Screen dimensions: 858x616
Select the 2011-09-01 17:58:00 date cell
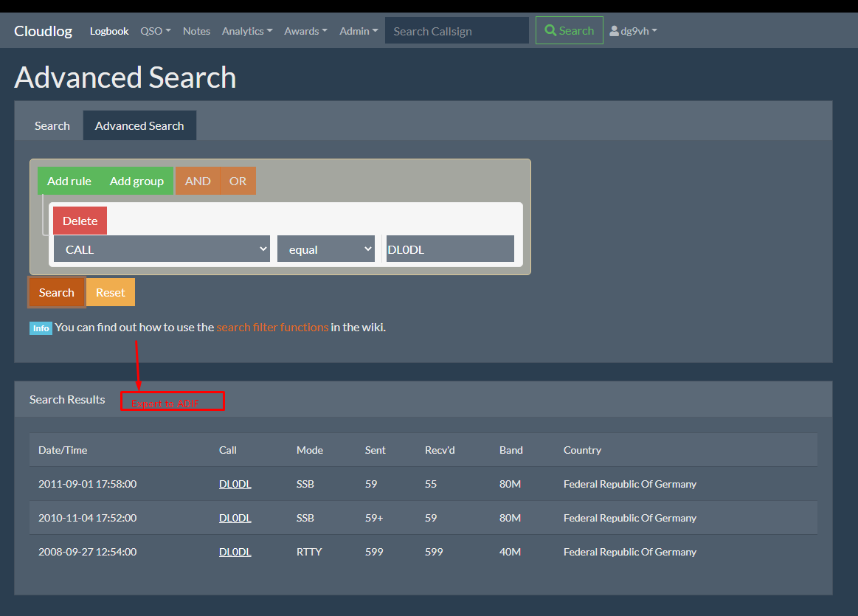coord(88,484)
